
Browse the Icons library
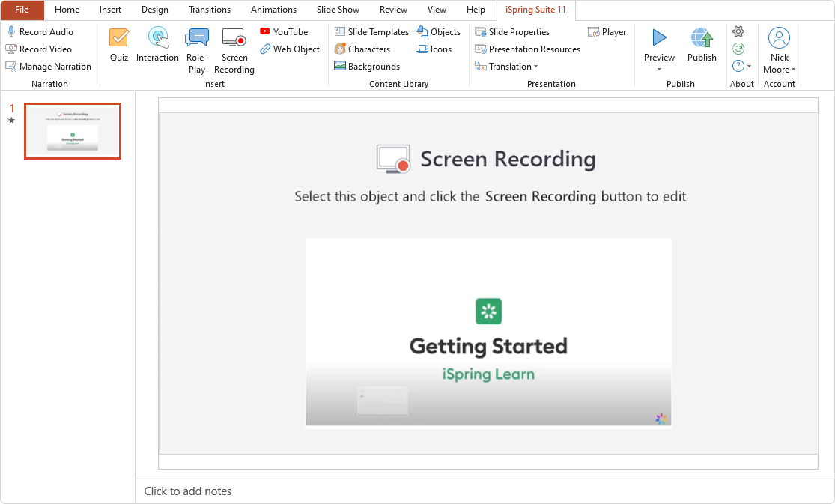434,49
